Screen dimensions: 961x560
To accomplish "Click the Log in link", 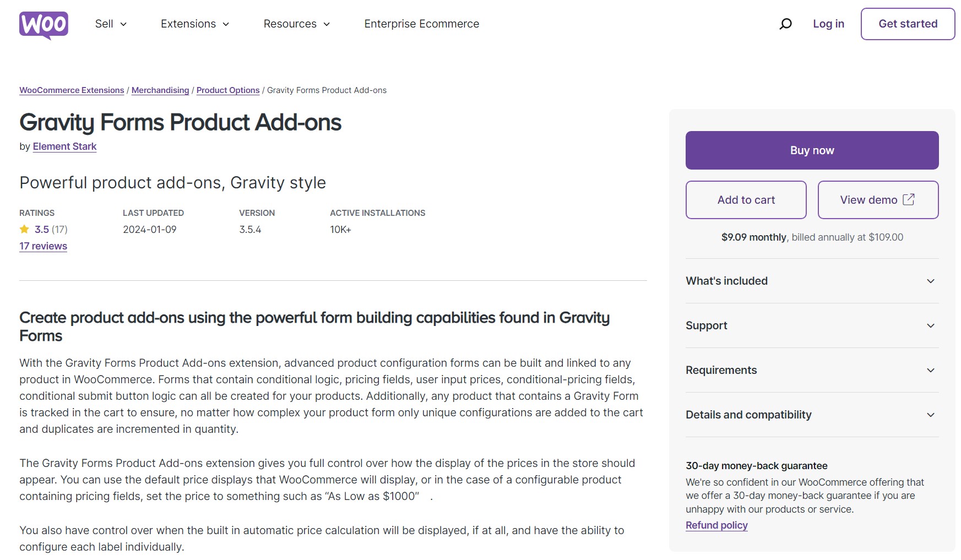I will click(828, 24).
